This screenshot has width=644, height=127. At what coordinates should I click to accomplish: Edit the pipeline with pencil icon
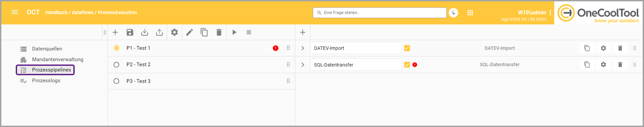pos(190,32)
